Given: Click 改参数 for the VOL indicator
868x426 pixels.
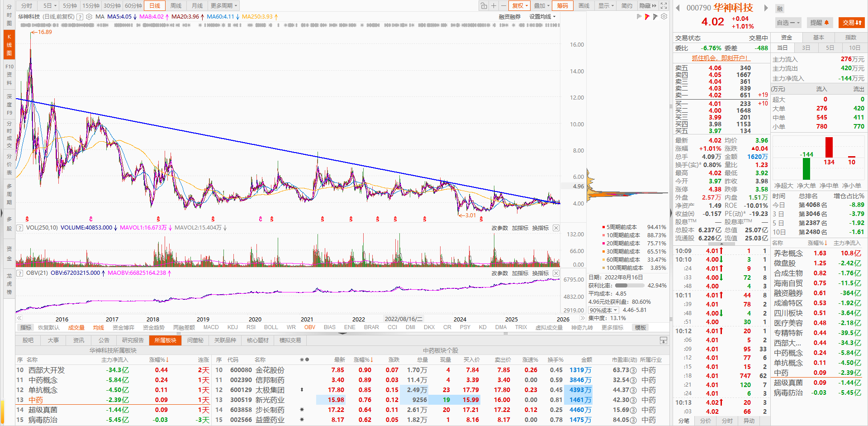Looking at the screenshot, I should [500, 228].
